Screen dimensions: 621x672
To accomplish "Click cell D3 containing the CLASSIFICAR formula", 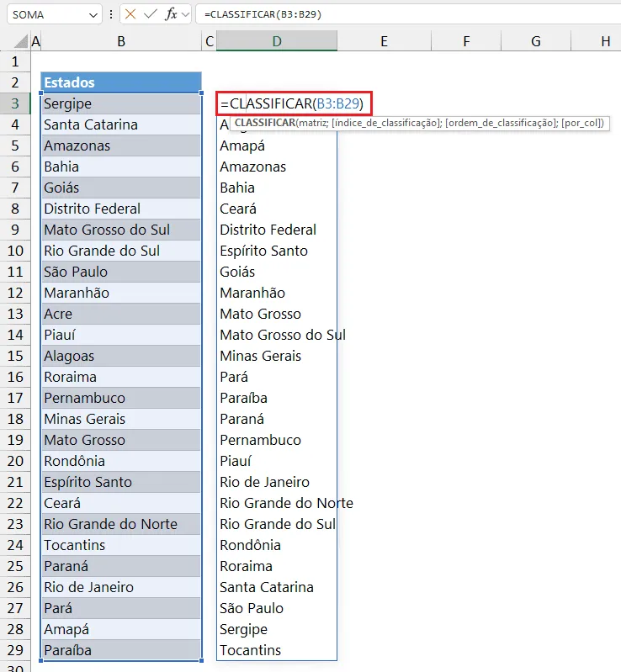I will [x=294, y=103].
